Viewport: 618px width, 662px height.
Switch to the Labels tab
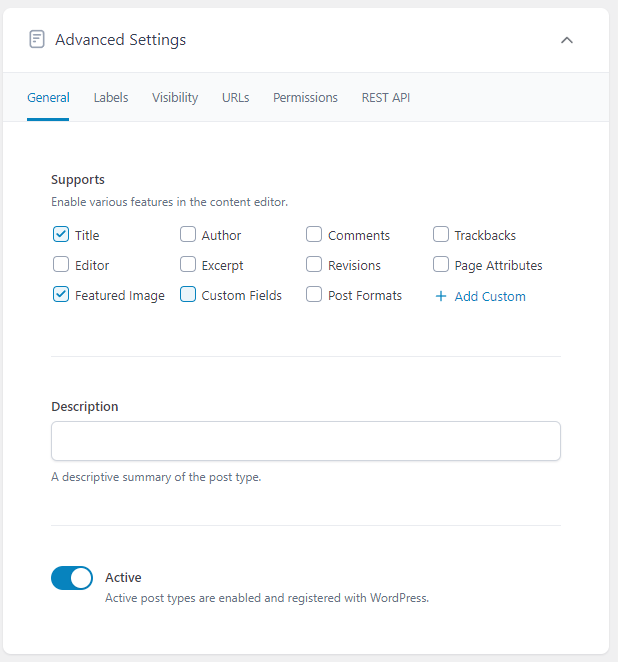111,98
